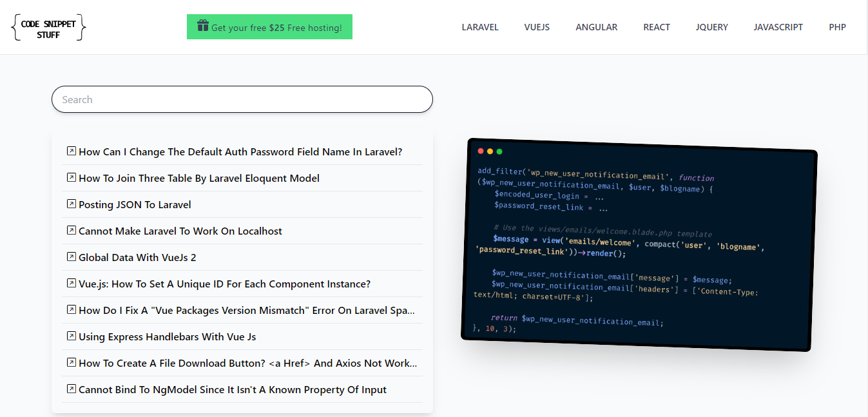Open the Vue Packages Version Mismatch article
The image size is (868, 417).
(x=246, y=311)
